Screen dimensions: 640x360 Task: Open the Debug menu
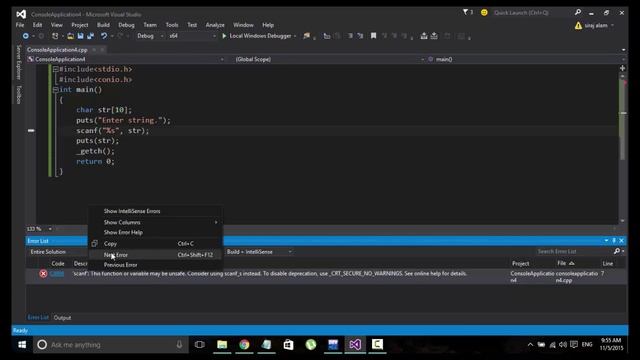(x=126, y=25)
